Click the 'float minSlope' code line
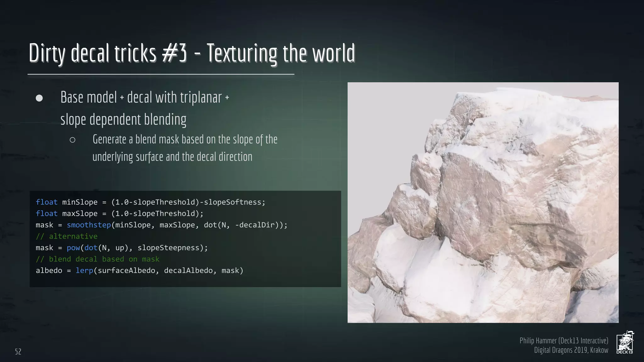This screenshot has height=362, width=644. pos(150,202)
